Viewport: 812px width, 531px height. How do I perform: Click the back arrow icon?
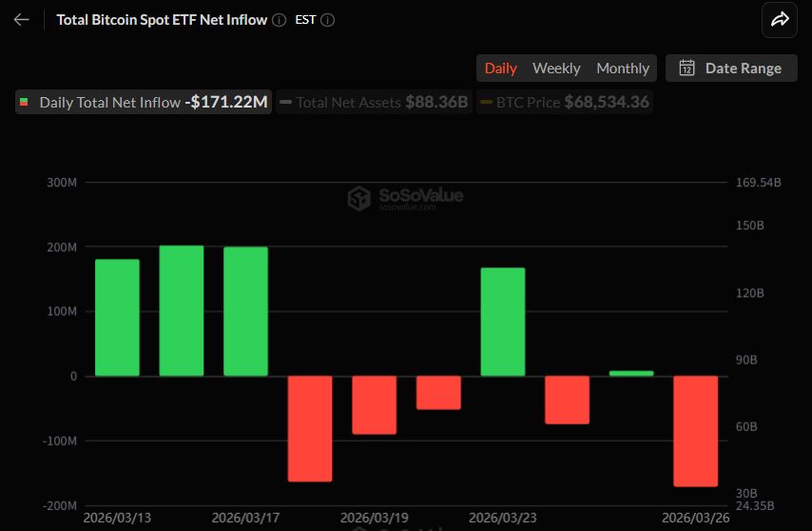(x=21, y=19)
